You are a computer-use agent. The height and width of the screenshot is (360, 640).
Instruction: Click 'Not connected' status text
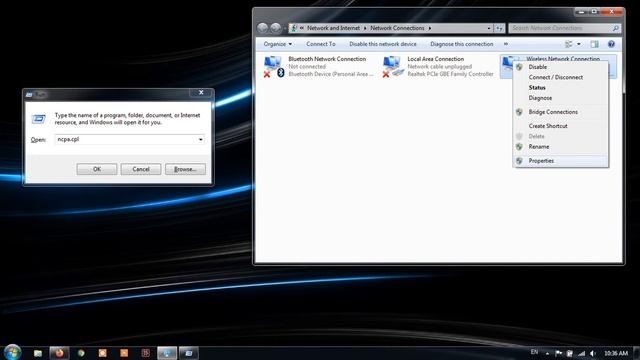point(307,67)
